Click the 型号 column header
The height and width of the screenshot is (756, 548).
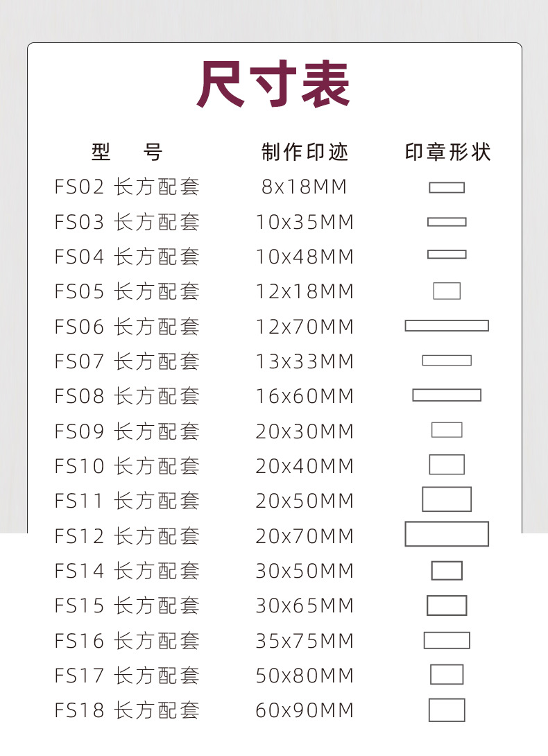click(x=127, y=152)
